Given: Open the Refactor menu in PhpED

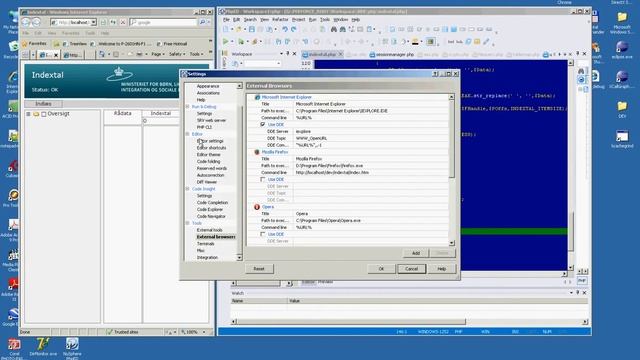Looking at the screenshot, I should (280, 19).
